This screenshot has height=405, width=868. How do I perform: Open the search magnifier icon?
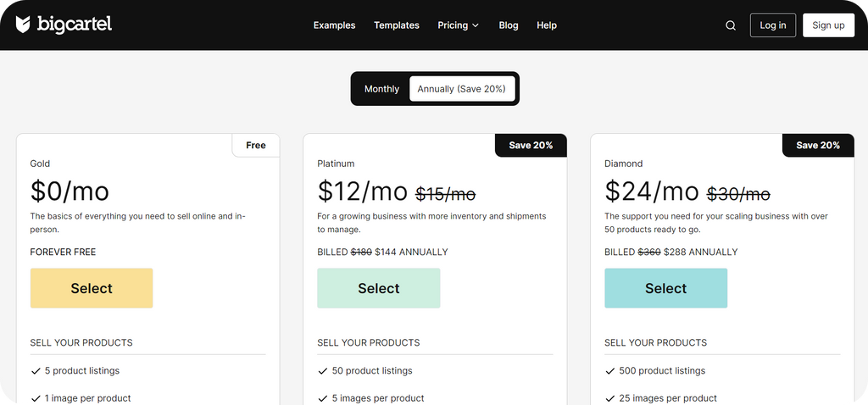pos(731,25)
